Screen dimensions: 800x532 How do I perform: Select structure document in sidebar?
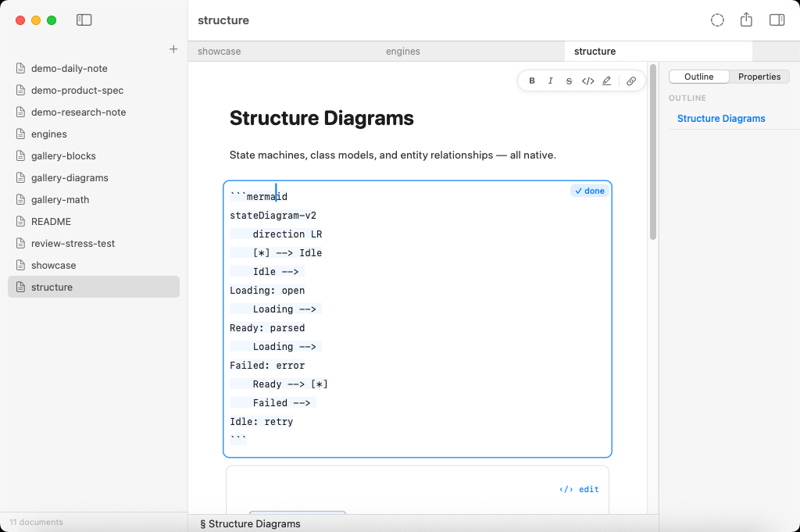click(94, 287)
